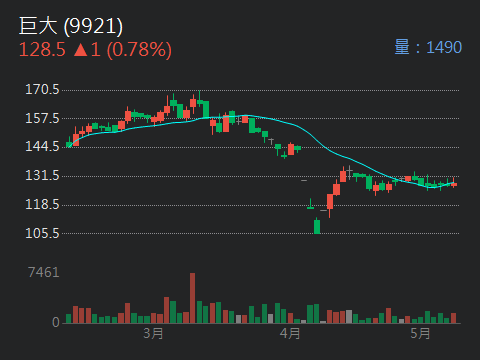Click the highest candlestick wick touching 170.5

click(x=200, y=97)
